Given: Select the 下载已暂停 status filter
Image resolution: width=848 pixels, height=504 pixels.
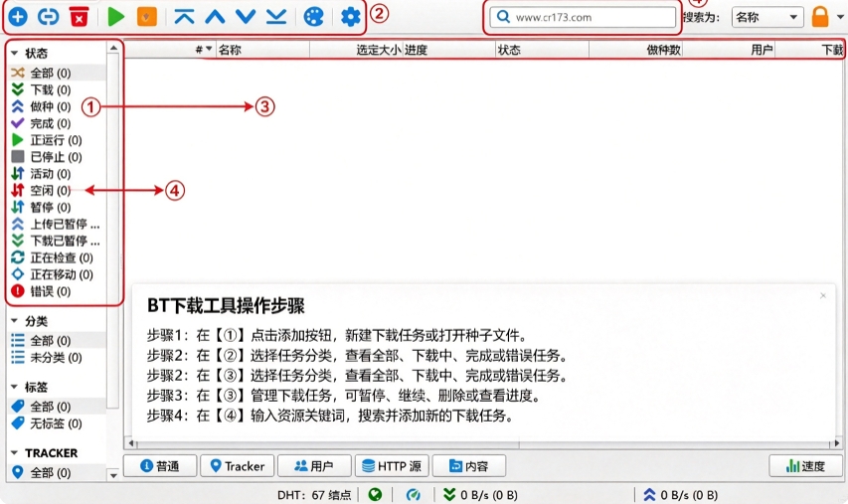Looking at the screenshot, I should [57, 241].
